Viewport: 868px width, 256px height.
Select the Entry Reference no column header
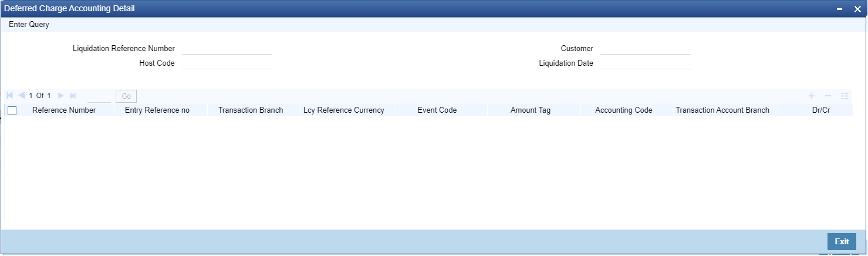tap(157, 110)
